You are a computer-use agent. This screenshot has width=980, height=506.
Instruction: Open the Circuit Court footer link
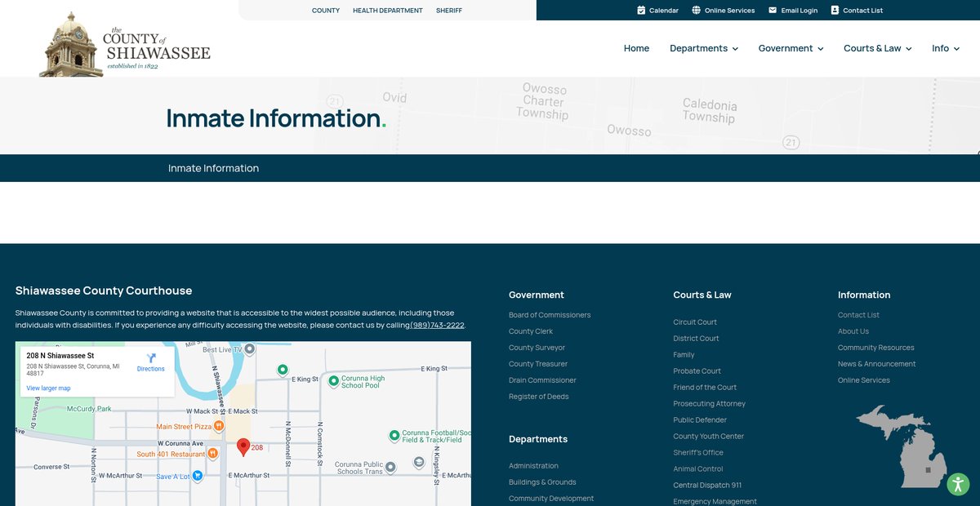(695, 322)
